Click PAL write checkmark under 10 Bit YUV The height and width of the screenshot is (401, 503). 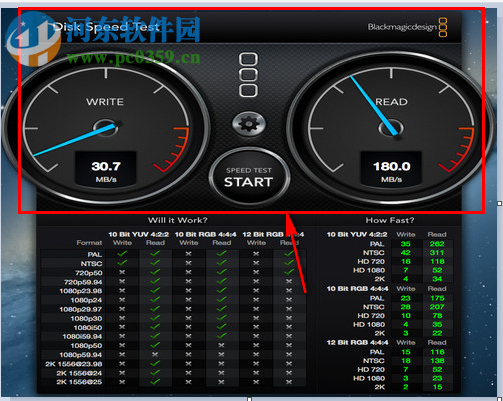point(122,254)
